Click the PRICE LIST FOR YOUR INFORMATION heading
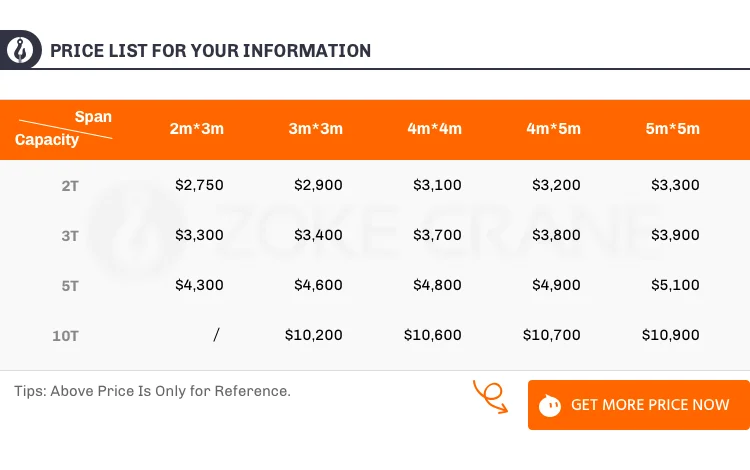The height and width of the screenshot is (470, 750). [x=210, y=50]
